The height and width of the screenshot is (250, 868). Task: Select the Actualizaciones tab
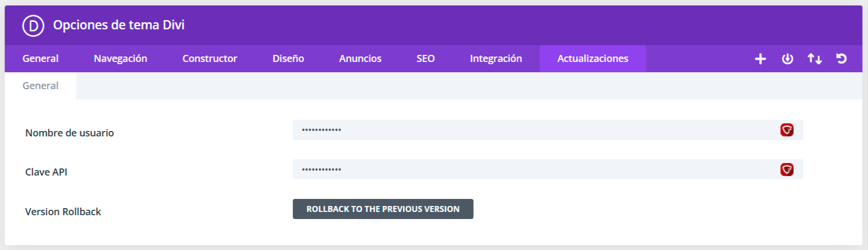[x=593, y=59]
